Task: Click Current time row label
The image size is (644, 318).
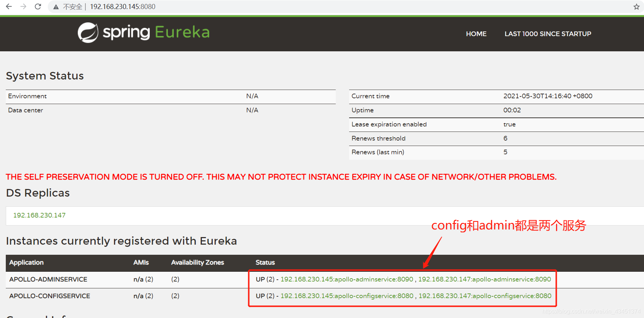Action: (x=370, y=96)
